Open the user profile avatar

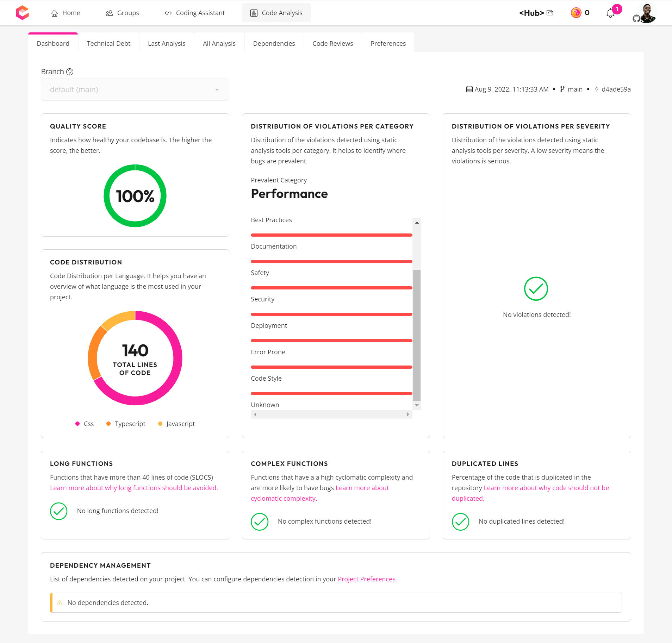point(646,13)
